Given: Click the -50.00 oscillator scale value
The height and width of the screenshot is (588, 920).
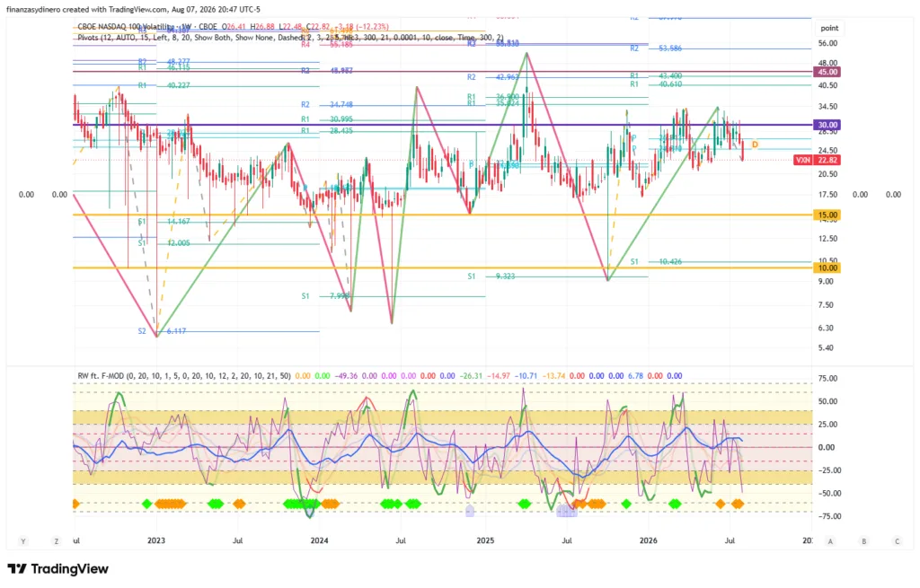Looking at the screenshot, I should 827,493.
